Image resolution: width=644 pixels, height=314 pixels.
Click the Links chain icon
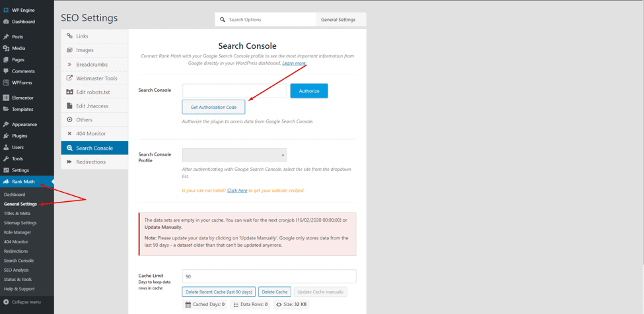[69, 36]
